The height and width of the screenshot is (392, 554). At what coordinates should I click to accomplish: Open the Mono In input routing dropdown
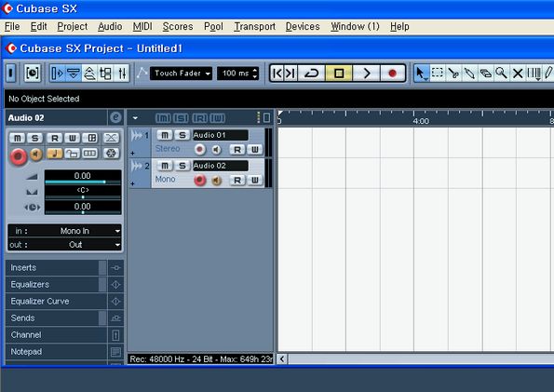pyautogui.click(x=65, y=231)
